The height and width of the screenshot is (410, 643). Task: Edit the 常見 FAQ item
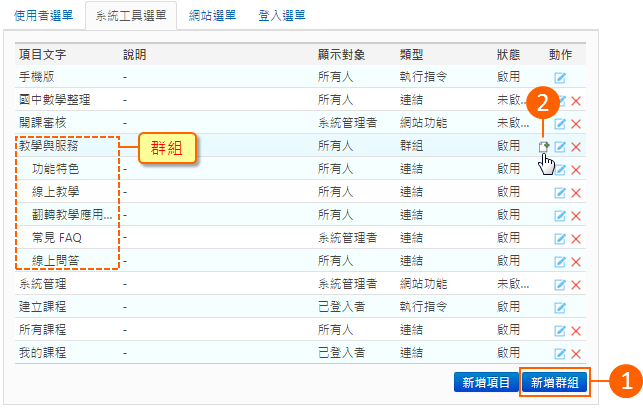pos(561,238)
